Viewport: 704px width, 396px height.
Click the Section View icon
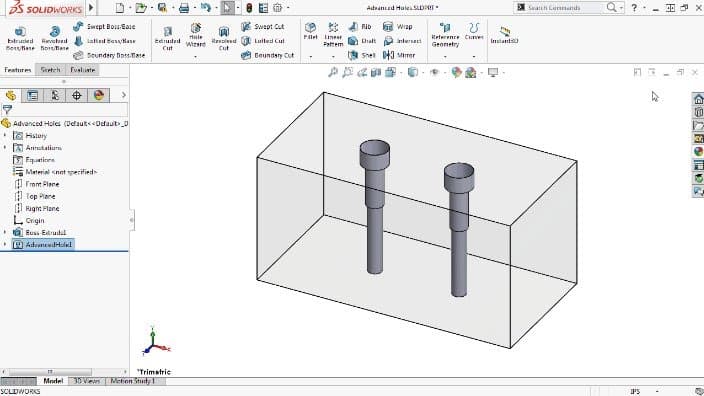click(376, 72)
